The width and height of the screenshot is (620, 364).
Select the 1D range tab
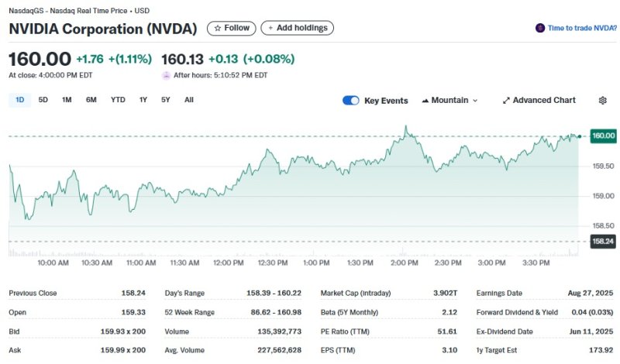point(20,100)
